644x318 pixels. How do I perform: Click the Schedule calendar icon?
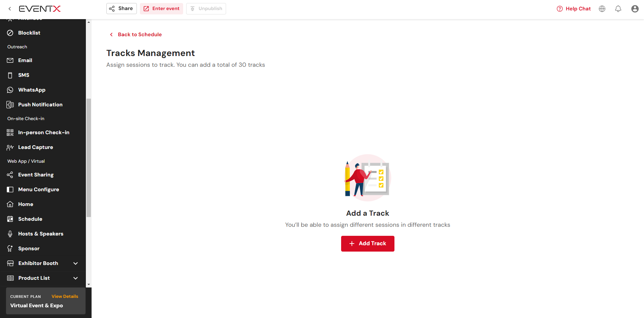click(x=10, y=219)
